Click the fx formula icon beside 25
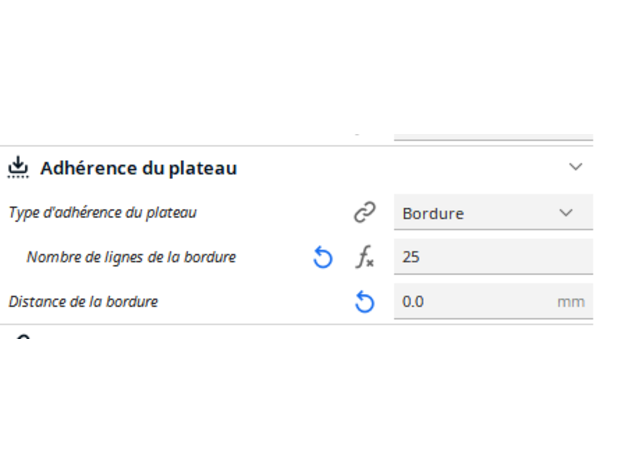Image resolution: width=628 pixels, height=472 pixels. click(x=365, y=258)
